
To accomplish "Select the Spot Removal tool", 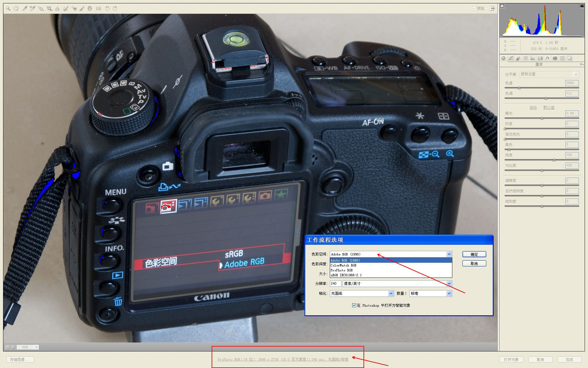I will [66, 9].
